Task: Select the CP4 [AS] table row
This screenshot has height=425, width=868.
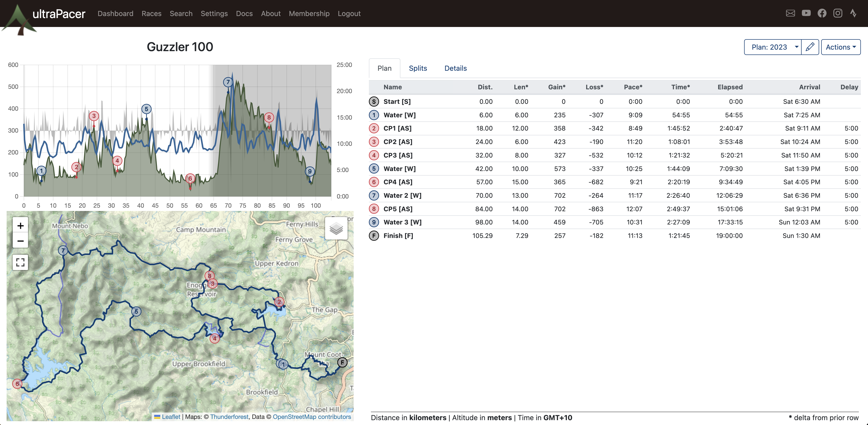Action: tap(398, 182)
